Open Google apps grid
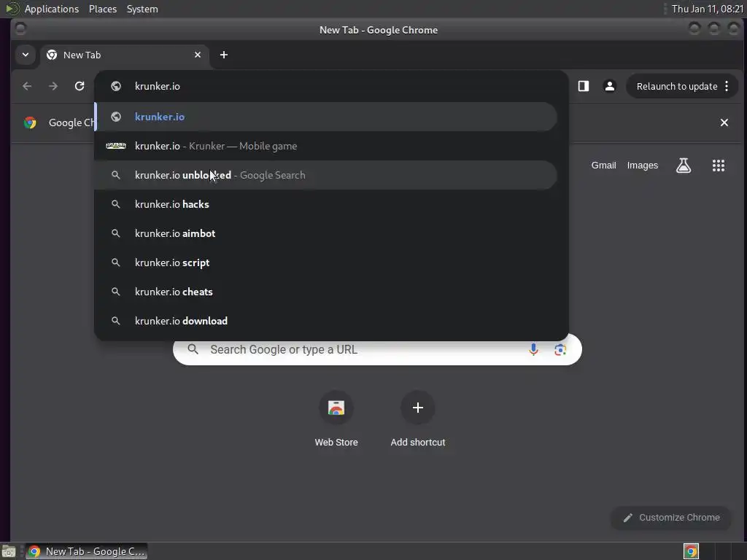Image resolution: width=747 pixels, height=560 pixels. 719,166
